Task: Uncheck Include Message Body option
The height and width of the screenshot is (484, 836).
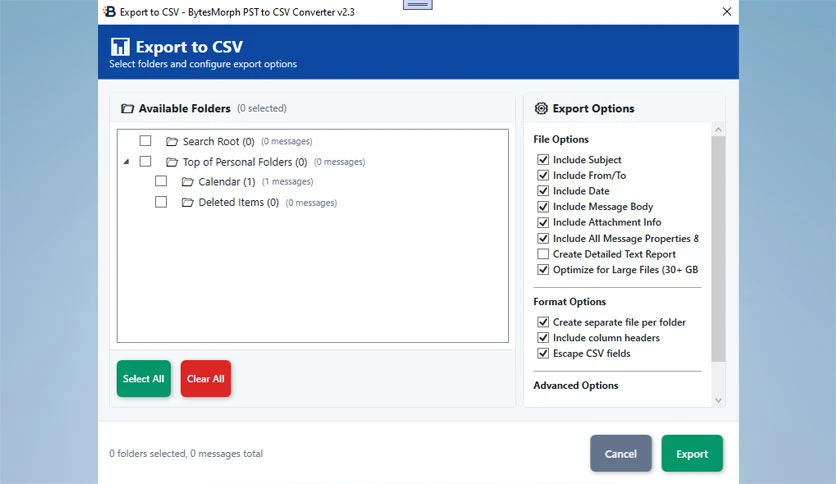Action: 543,206
